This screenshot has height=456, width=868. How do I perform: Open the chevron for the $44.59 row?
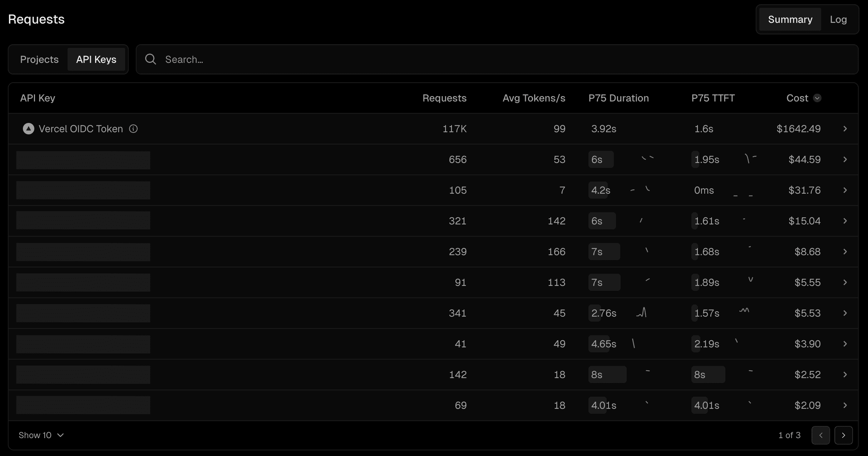click(x=845, y=159)
